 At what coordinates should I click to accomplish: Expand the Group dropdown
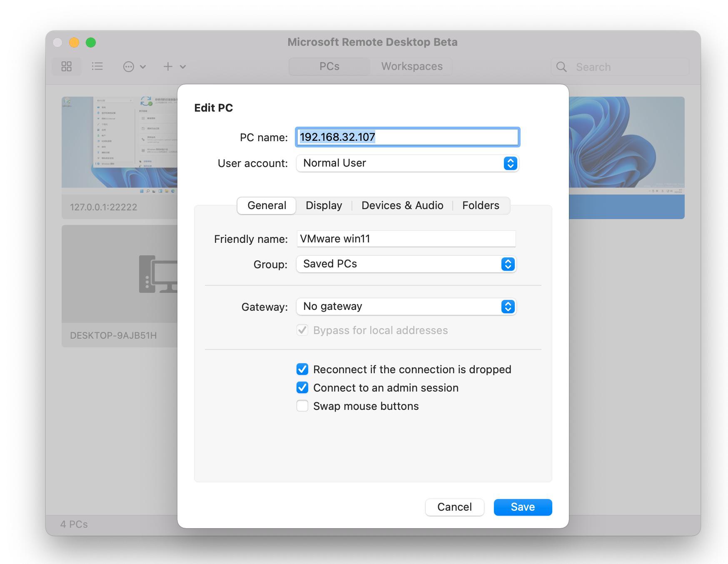pos(406,264)
